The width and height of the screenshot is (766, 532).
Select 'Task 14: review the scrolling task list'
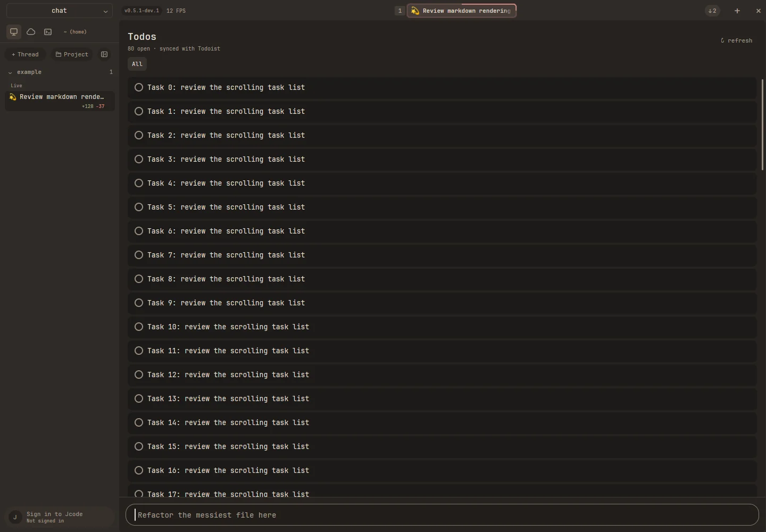pos(442,422)
